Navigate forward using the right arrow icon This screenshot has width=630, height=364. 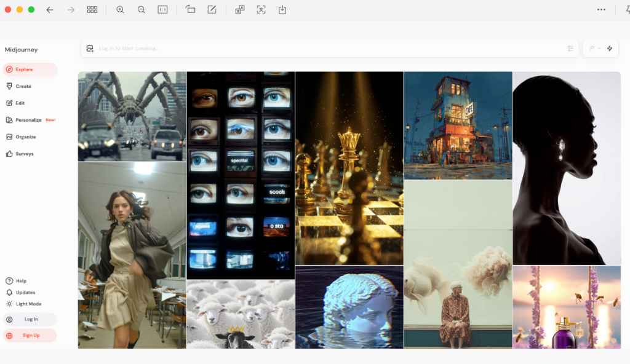(70, 10)
